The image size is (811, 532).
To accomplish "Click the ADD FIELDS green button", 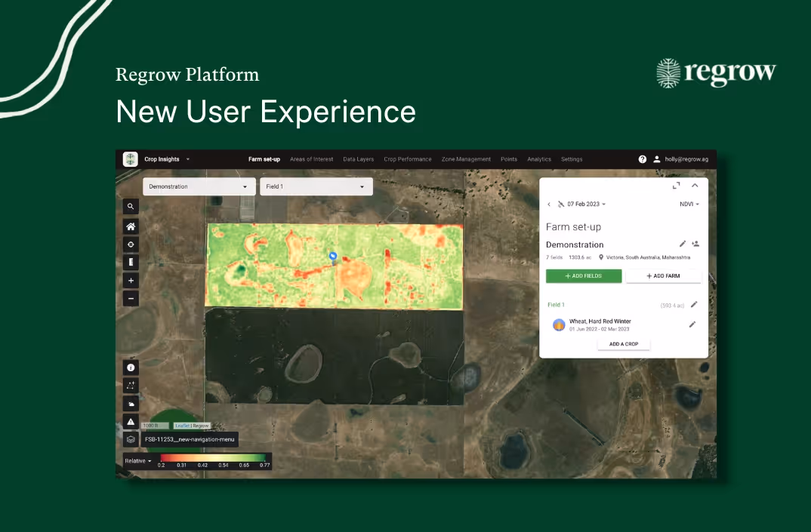I will 584,276.
